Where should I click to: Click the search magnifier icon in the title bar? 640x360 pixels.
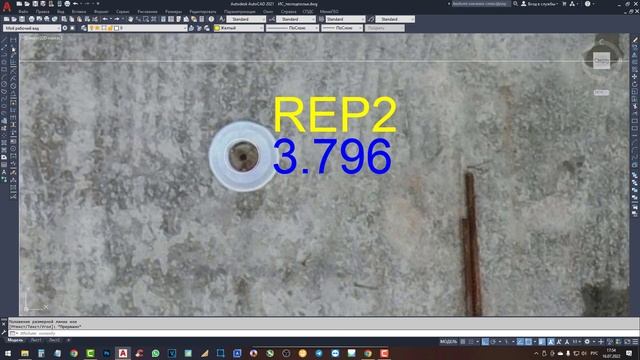516,4
